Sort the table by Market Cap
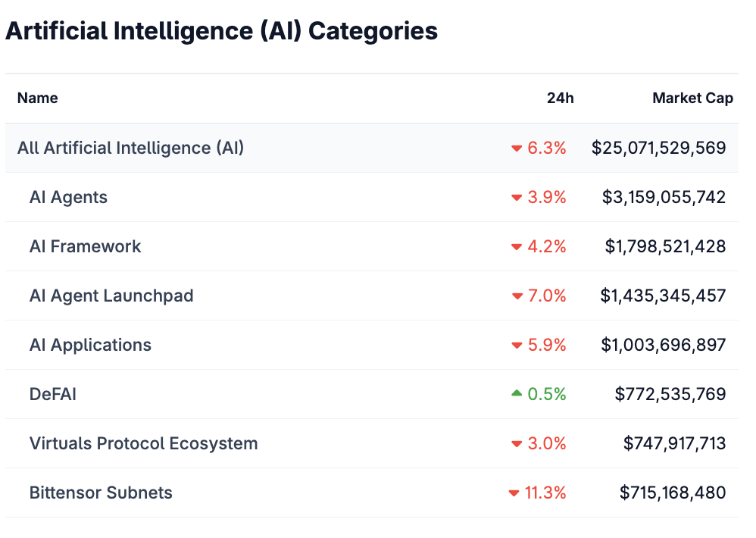756x538 pixels. (692, 98)
